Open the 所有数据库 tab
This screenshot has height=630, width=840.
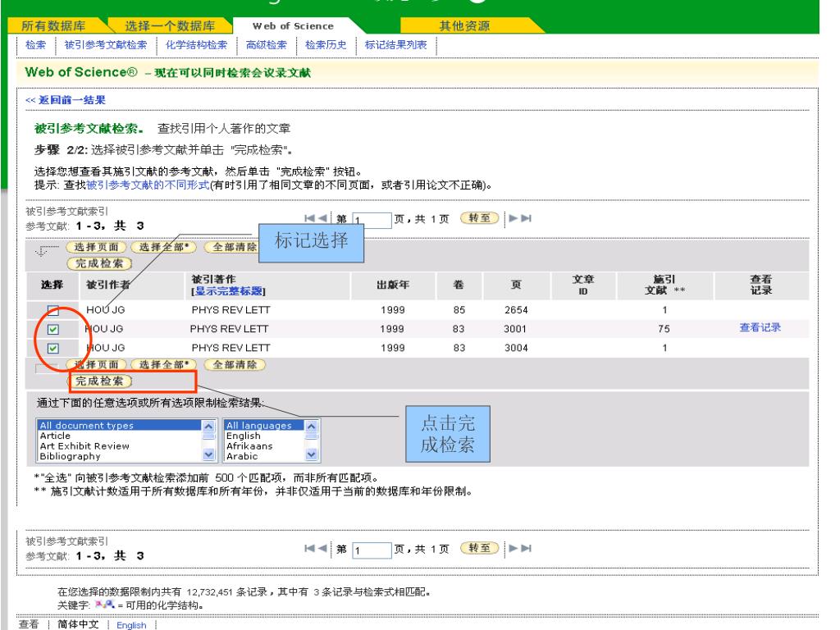point(53,25)
